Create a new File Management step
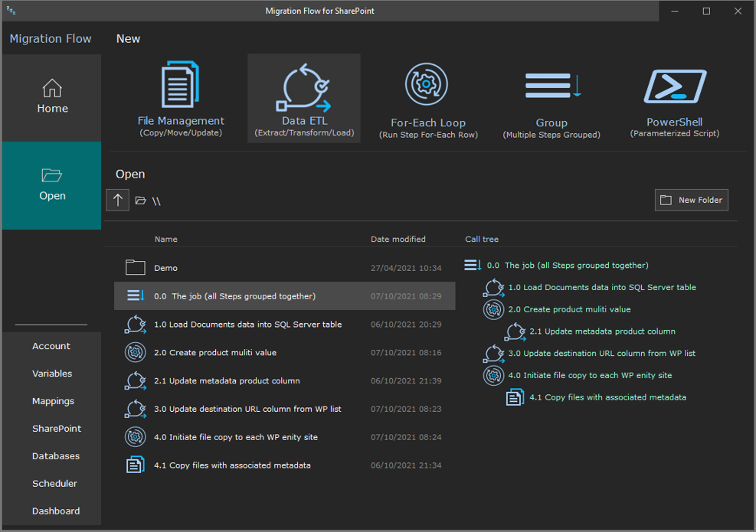This screenshot has height=532, width=756. 181,98
